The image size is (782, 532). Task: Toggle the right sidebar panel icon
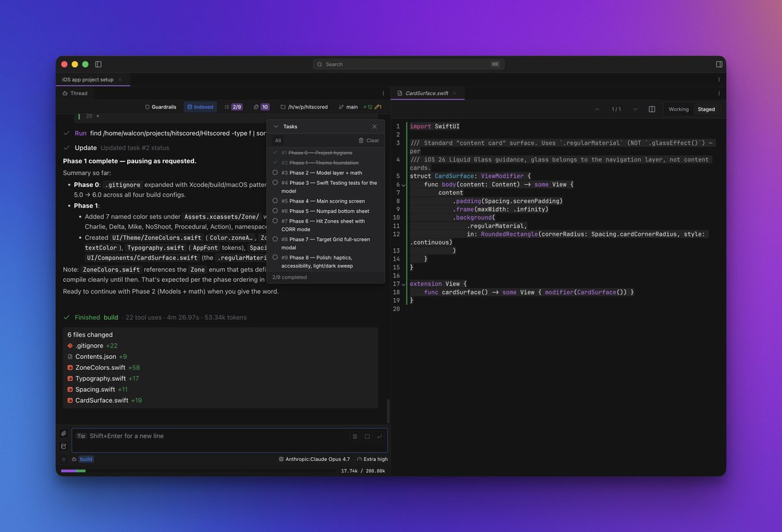coord(719,64)
